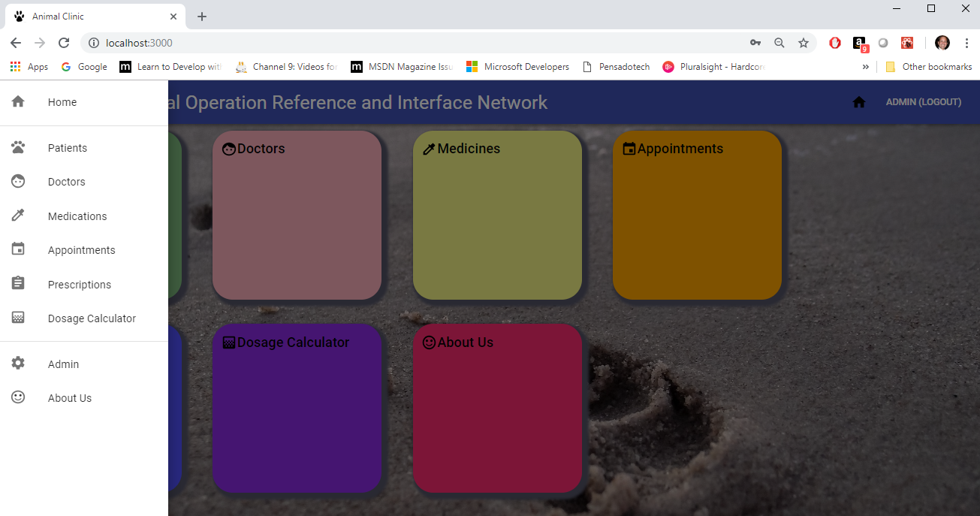Click the syringe icon next to Medications
The height and width of the screenshot is (516, 980).
[18, 216]
